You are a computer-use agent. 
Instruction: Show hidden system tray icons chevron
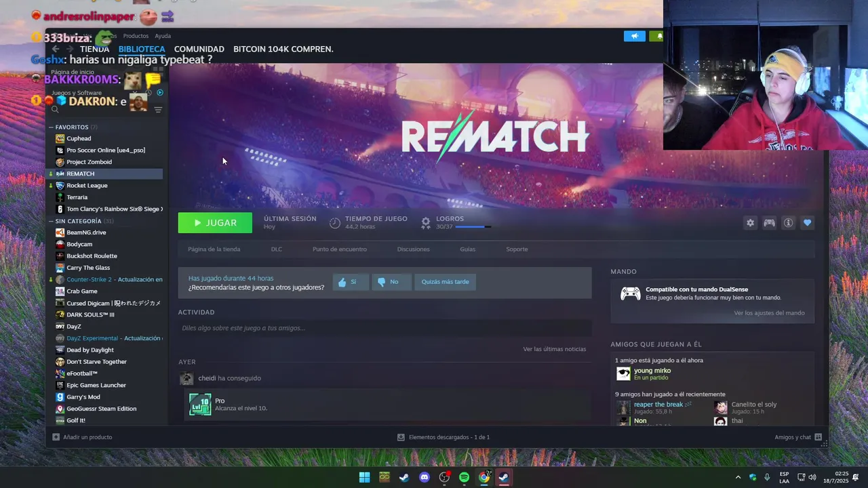[738, 477]
